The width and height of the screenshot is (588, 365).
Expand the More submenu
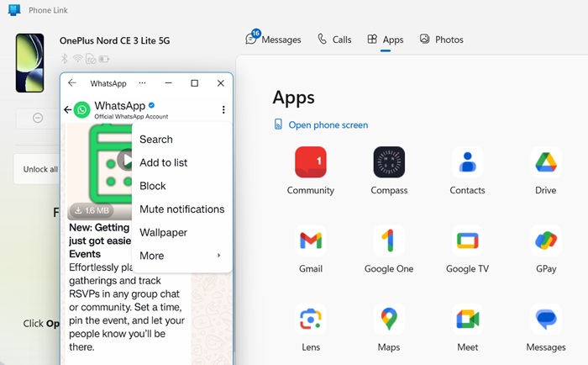coord(182,256)
